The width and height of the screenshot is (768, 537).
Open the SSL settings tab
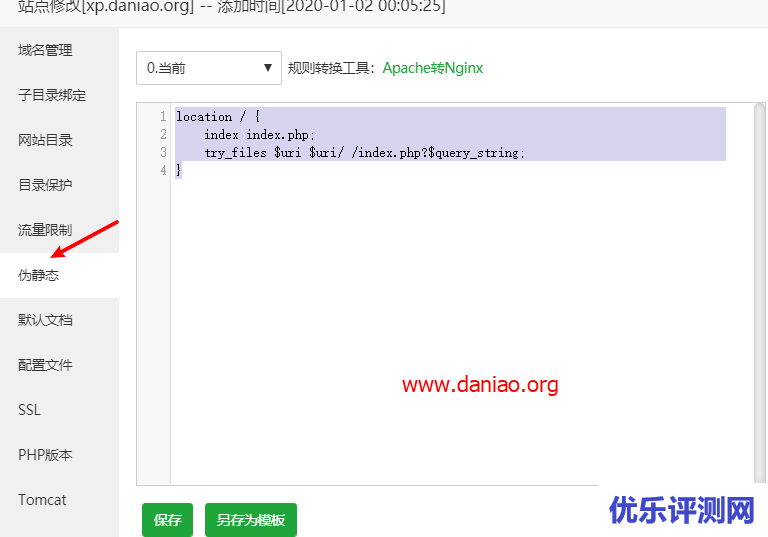(30, 410)
